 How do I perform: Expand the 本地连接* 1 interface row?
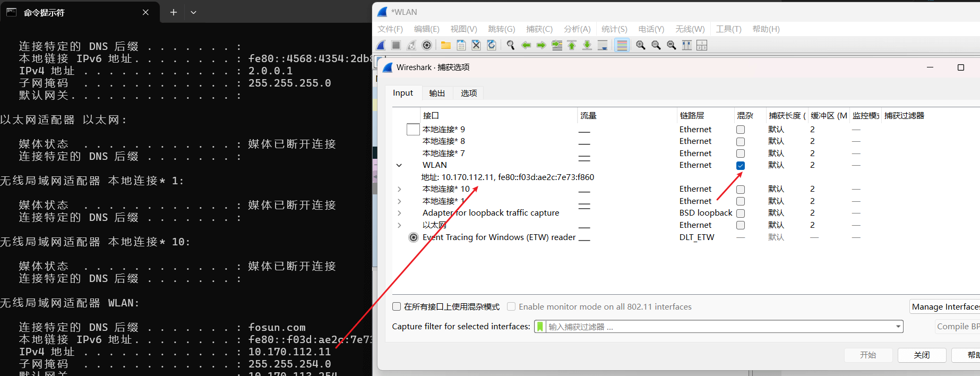pyautogui.click(x=399, y=201)
